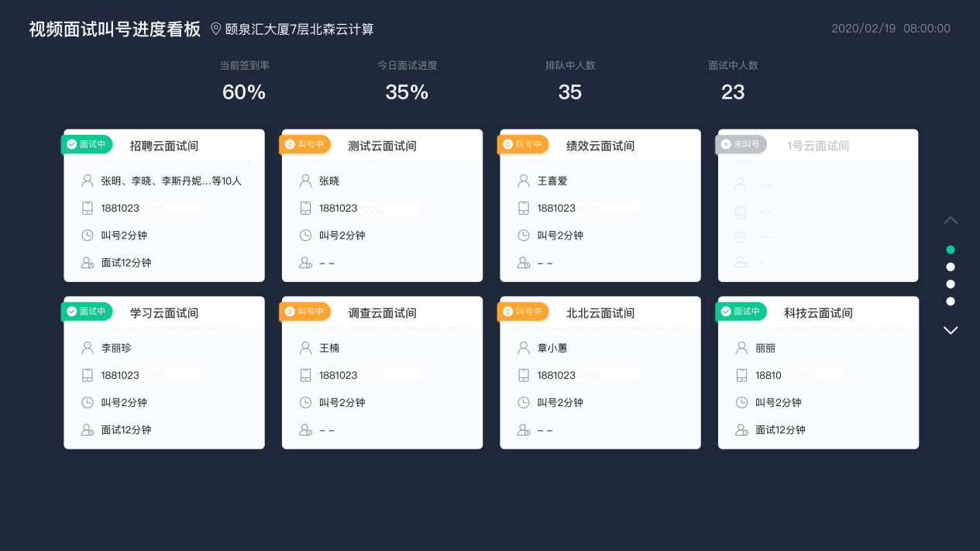Click the 60% 当前签到率 statistic
This screenshot has width=980, height=551.
[244, 92]
